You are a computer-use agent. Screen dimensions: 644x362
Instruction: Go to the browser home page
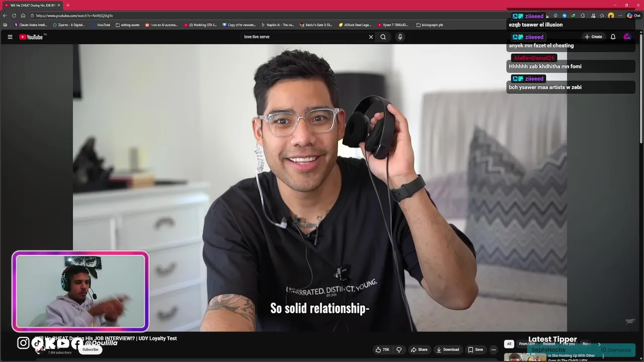coord(23,16)
